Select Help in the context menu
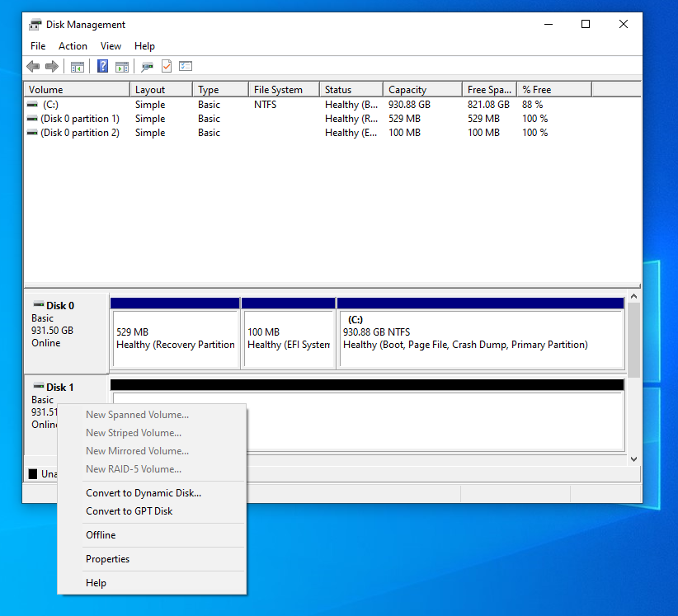678x616 pixels. click(152, 583)
